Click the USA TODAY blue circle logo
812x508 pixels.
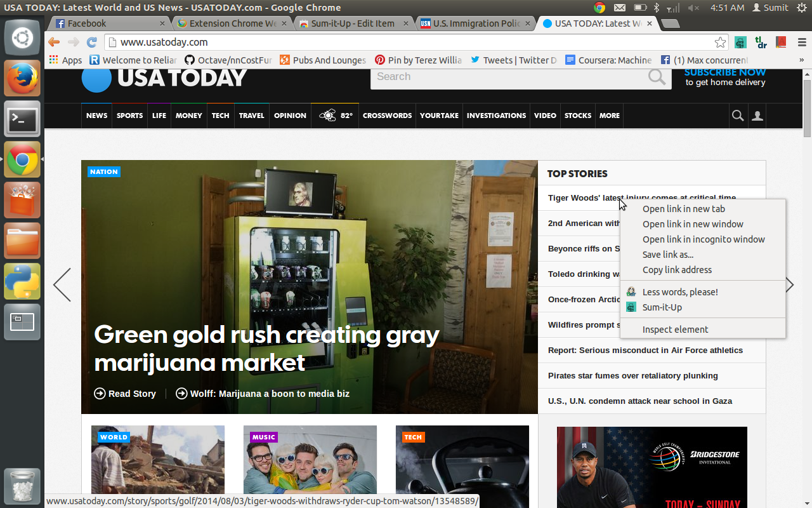[x=96, y=79]
